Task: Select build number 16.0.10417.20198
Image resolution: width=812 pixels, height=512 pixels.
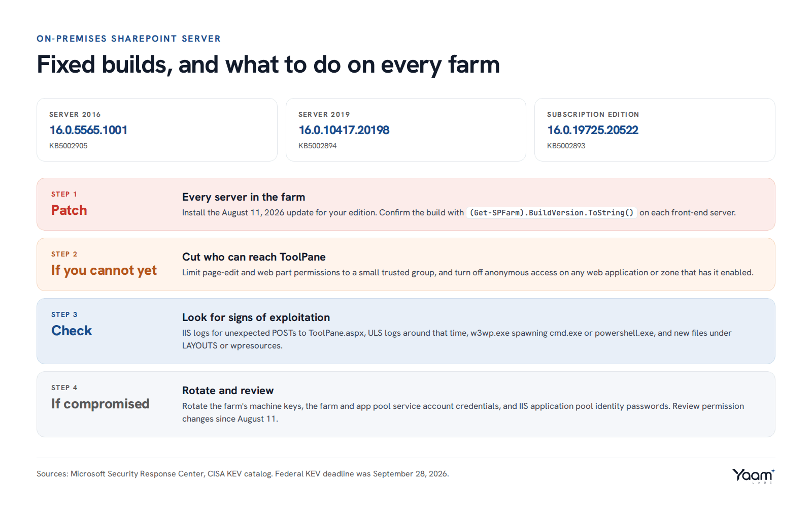Action: point(344,130)
